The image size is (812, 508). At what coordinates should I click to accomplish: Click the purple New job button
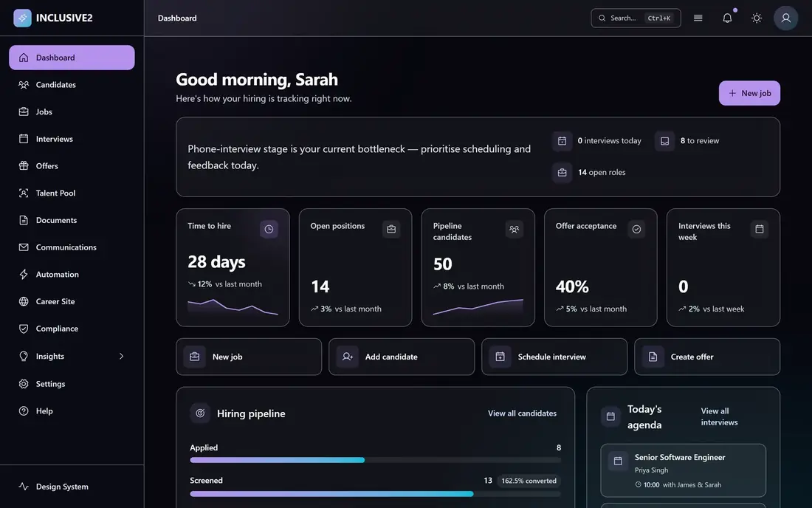tap(749, 93)
